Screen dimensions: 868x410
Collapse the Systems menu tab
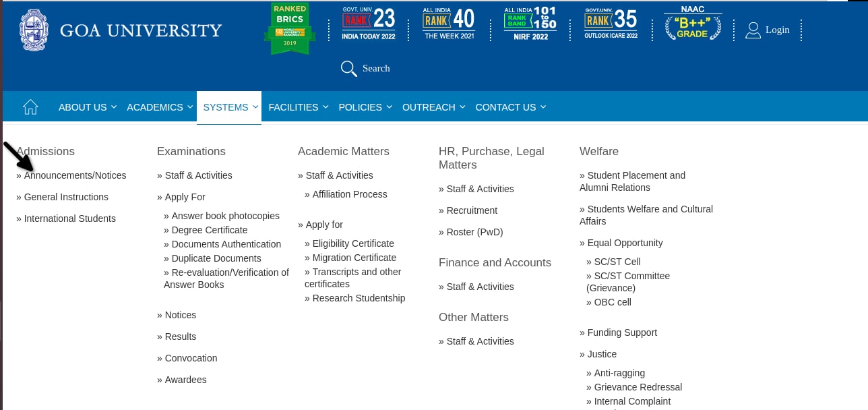[230, 107]
